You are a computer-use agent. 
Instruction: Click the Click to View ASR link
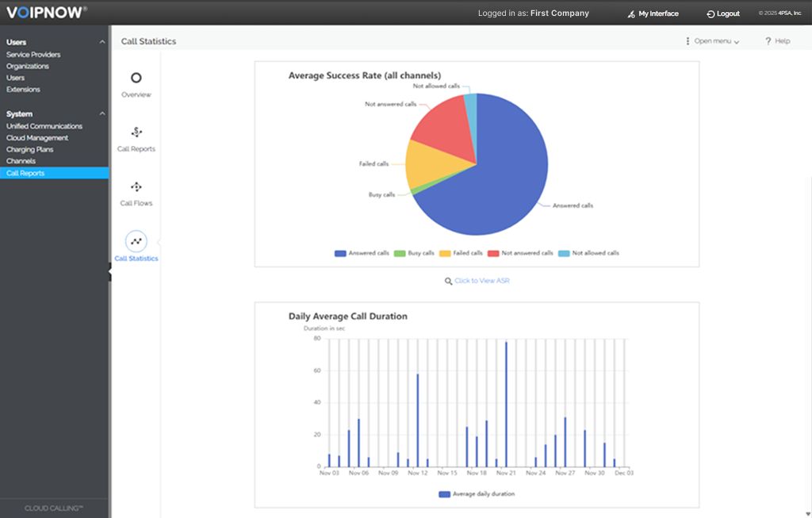481,281
